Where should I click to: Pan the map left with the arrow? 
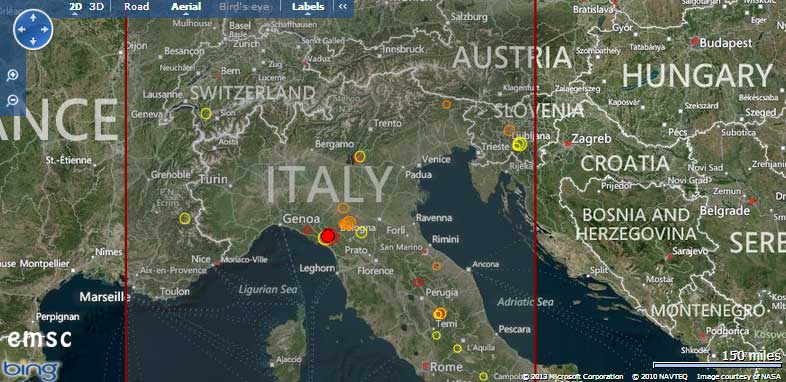pyautogui.click(x=22, y=30)
